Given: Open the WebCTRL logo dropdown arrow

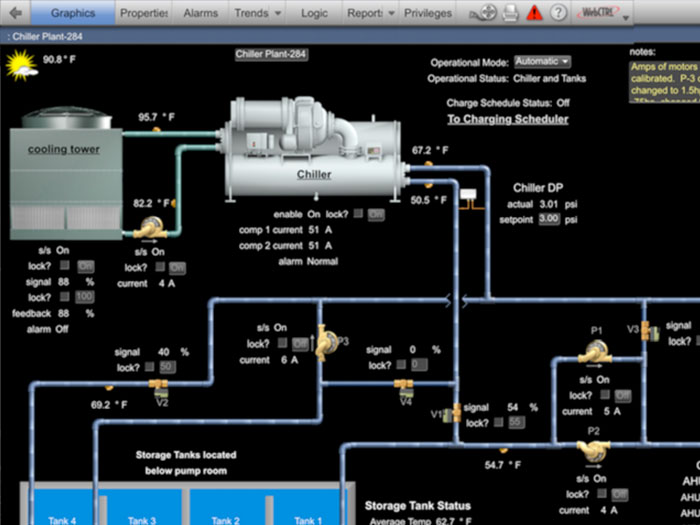Looking at the screenshot, I should pyautogui.click(x=625, y=18).
